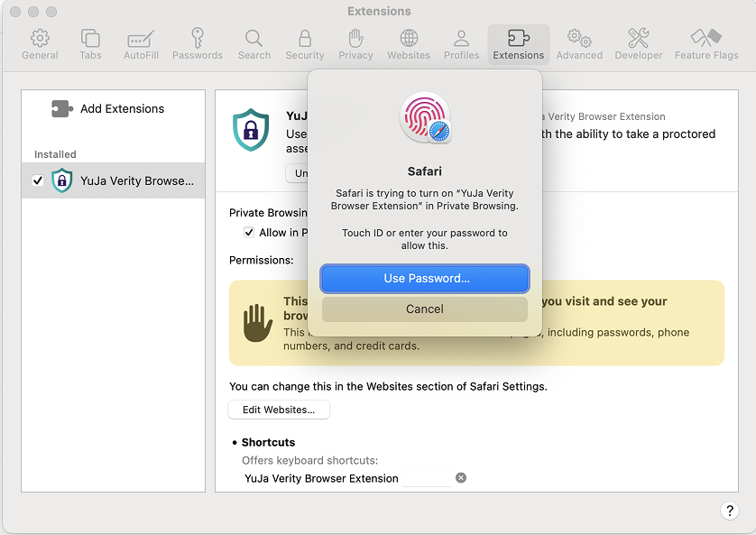This screenshot has width=756, height=535.
Task: Click the Touch ID fingerprint icon
Action: (x=425, y=117)
